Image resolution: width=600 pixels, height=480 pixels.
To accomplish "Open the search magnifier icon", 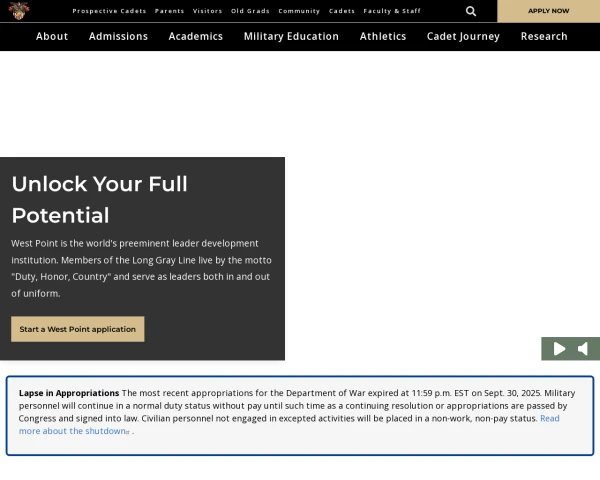I will 471,11.
